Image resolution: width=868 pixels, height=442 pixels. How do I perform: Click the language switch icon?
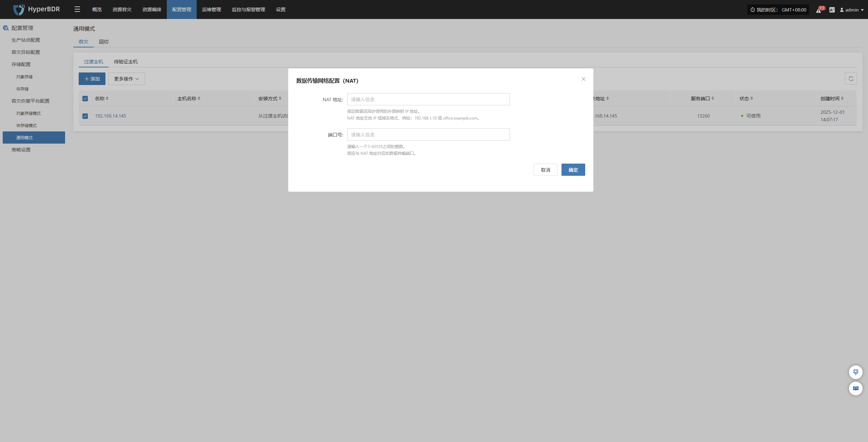click(832, 10)
